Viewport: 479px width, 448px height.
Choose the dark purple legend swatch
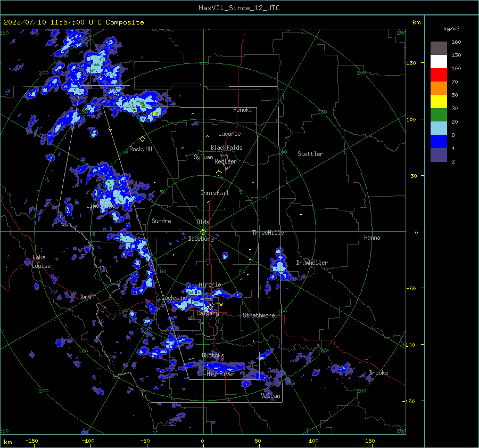439,154
